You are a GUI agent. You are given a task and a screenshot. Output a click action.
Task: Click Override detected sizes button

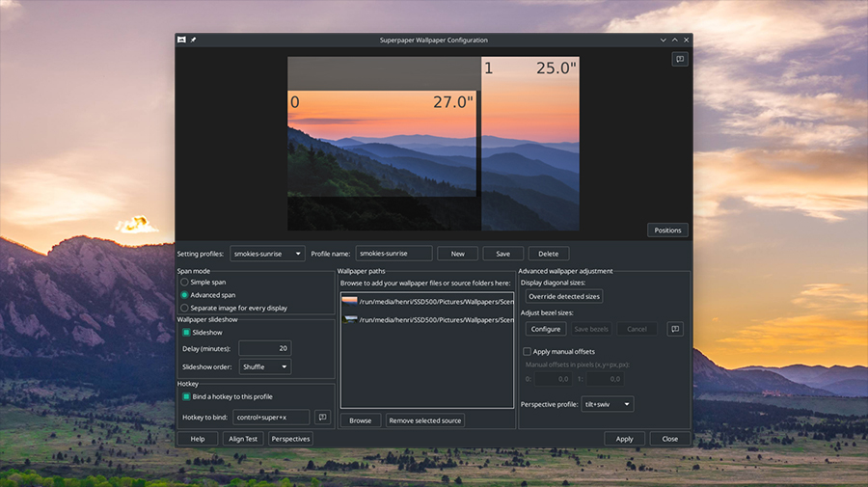[564, 296]
